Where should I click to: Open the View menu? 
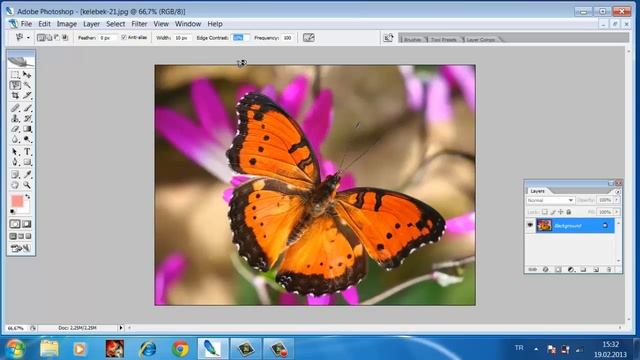click(161, 24)
